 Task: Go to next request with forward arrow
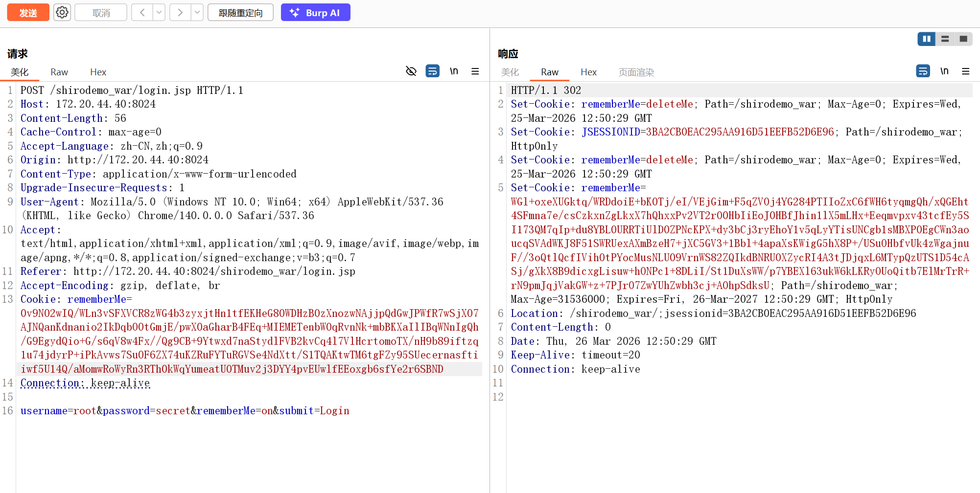pos(180,12)
